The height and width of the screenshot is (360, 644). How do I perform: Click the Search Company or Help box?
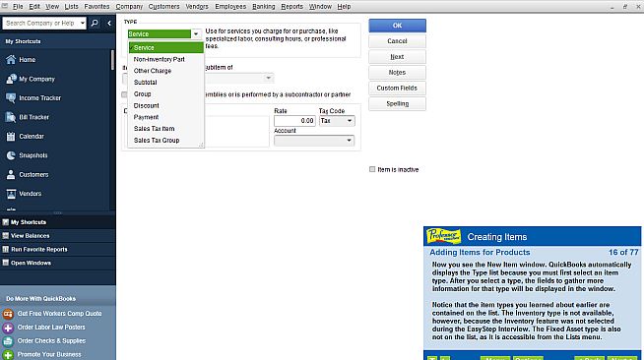(40, 23)
